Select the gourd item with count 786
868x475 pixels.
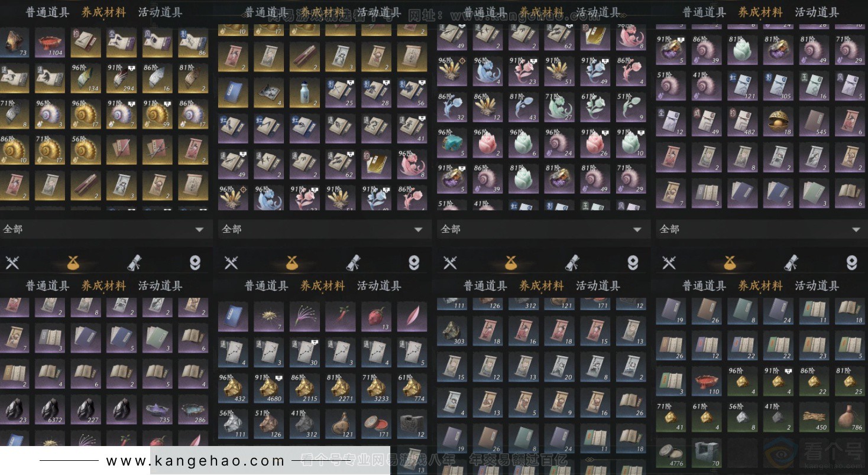click(850, 416)
